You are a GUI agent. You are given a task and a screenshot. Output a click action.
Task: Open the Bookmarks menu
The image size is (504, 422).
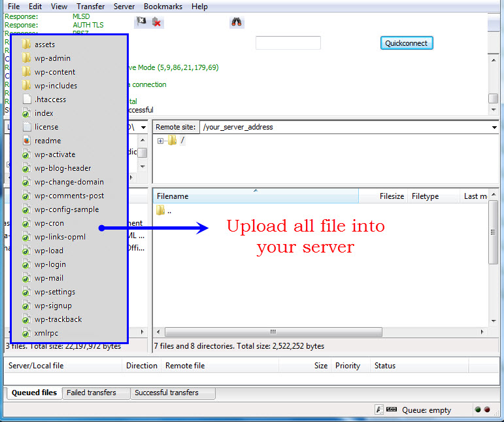[x=163, y=7]
